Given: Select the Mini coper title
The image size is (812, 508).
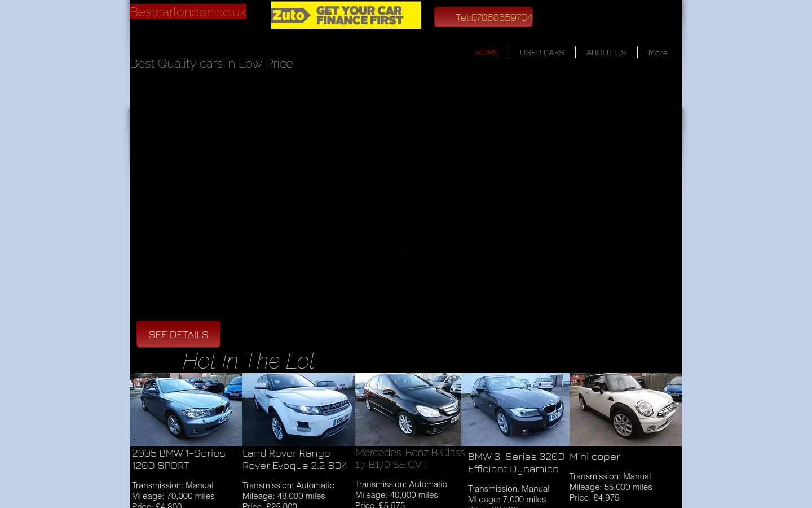Looking at the screenshot, I should pos(595,457).
